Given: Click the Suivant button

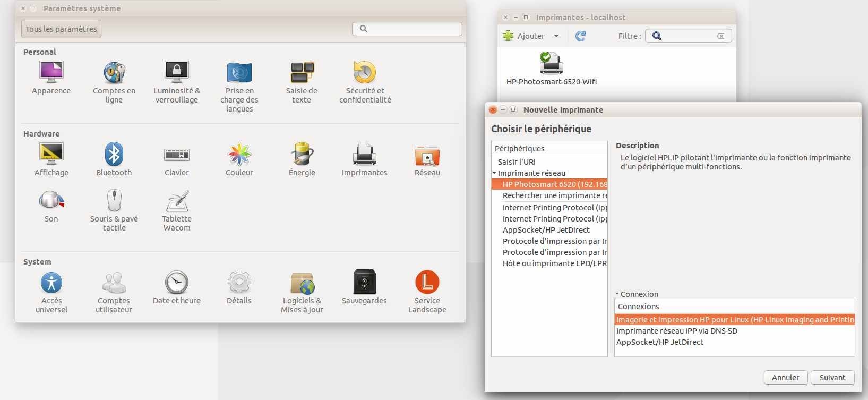Looking at the screenshot, I should tap(832, 377).
